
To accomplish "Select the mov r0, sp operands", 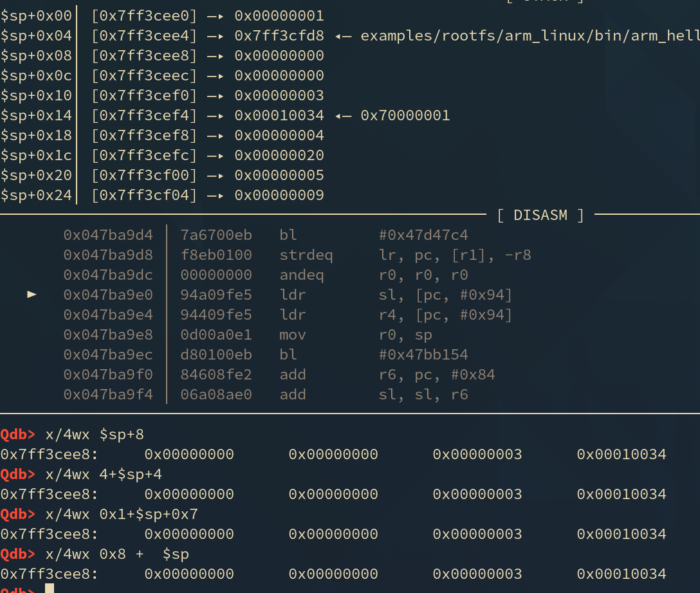I will coord(405,335).
